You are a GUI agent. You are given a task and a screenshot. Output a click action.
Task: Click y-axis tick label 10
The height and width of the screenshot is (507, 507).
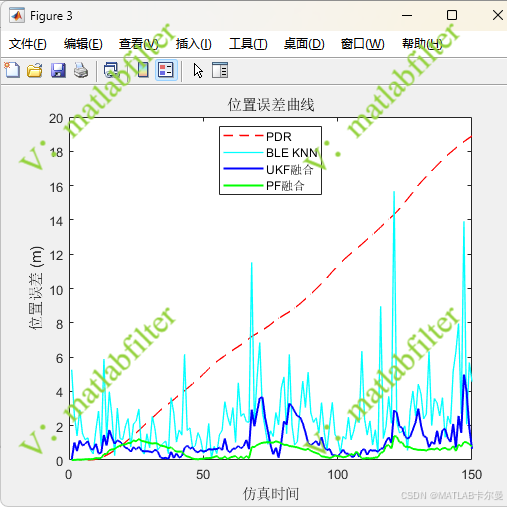click(56, 290)
